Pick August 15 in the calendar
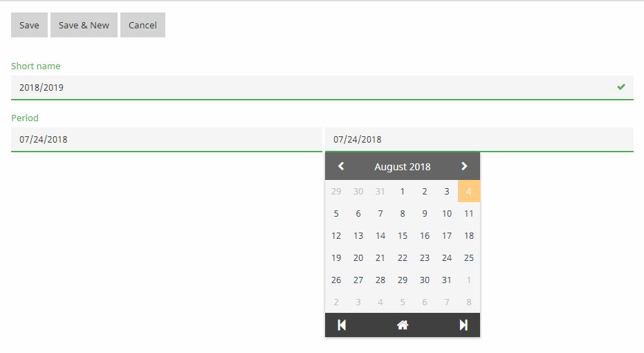The image size is (644, 353). (403, 235)
